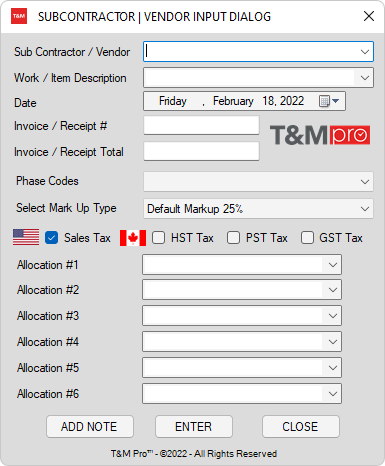Open the Select Mark Up Type dropdown
385x466 pixels.
click(x=365, y=209)
